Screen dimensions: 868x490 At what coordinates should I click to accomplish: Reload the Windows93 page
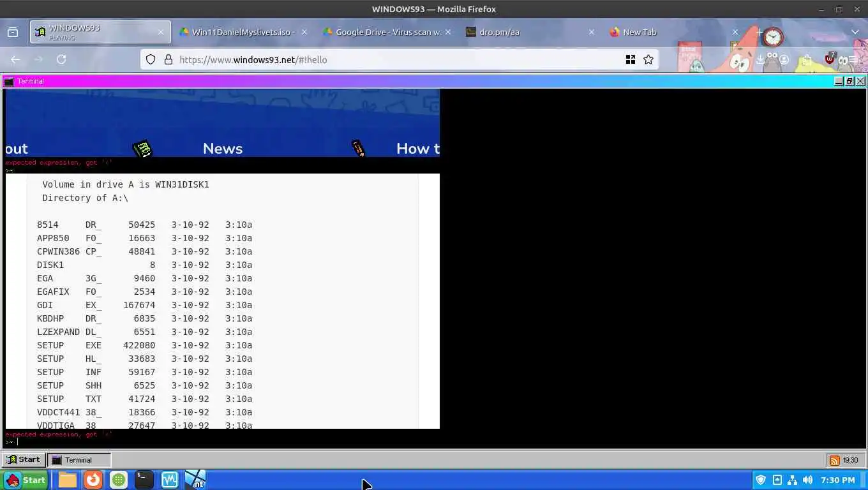(x=61, y=59)
